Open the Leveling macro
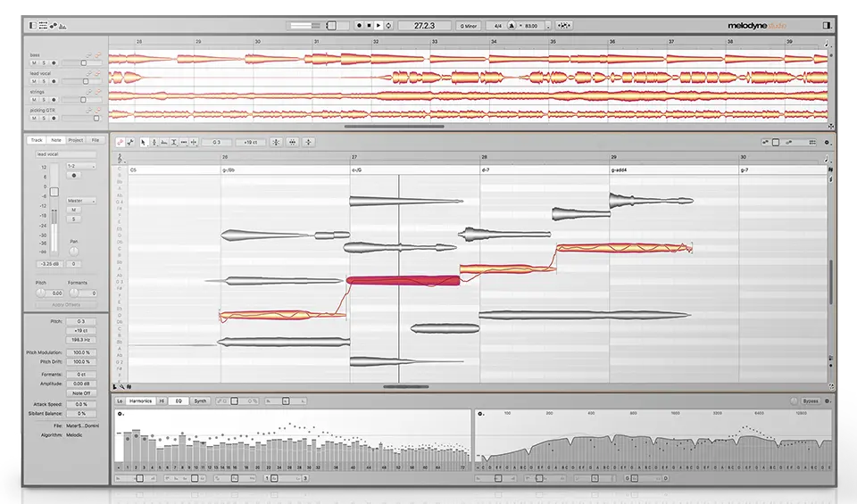Viewport: 857px width, 504px height. pos(308,142)
